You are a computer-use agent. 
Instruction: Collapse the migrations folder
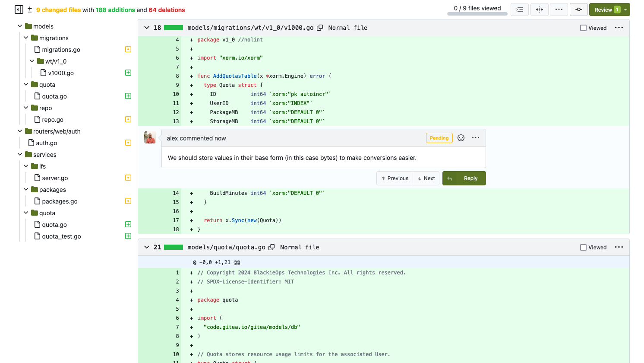[x=26, y=38]
